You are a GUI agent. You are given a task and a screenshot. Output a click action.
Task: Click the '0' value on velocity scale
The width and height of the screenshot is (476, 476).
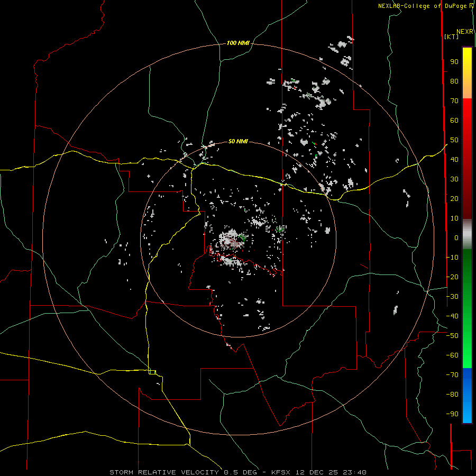tap(456, 238)
